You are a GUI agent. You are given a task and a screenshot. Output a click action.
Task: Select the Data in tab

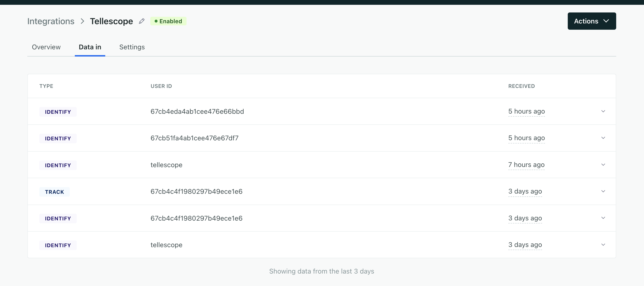90,47
